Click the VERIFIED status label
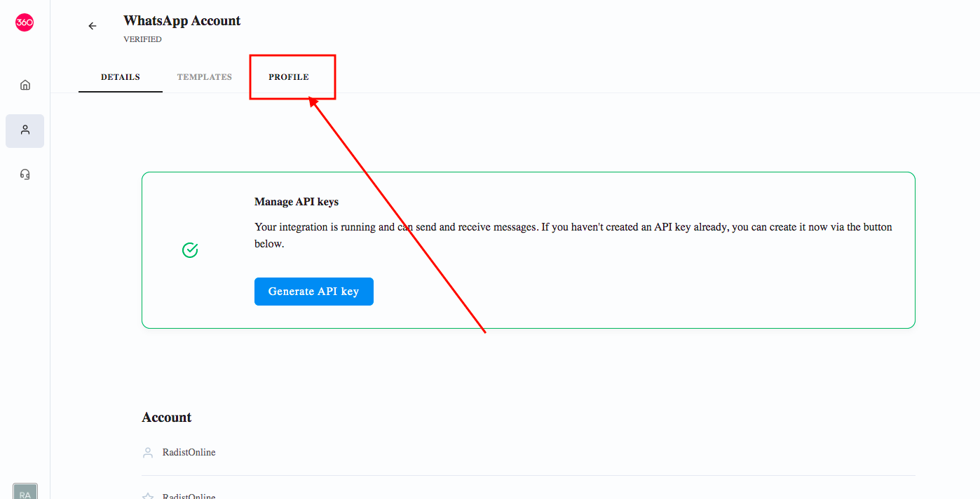 pyautogui.click(x=142, y=39)
